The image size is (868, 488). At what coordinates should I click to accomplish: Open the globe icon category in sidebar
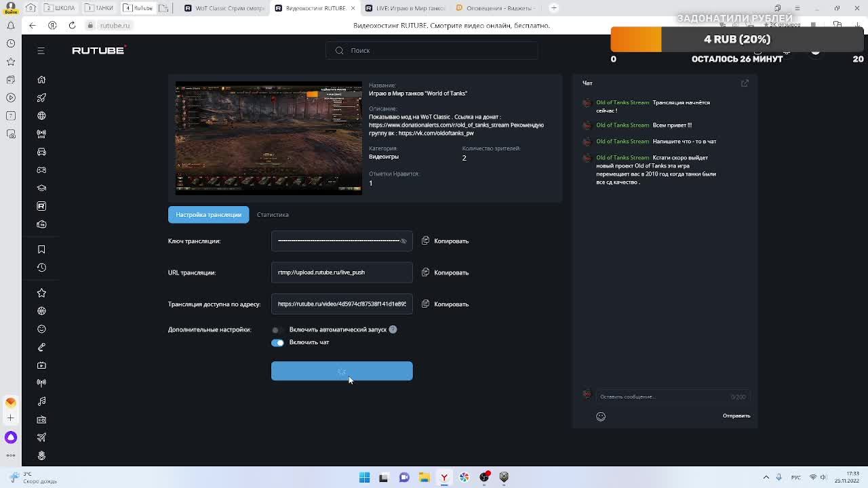pyautogui.click(x=41, y=116)
